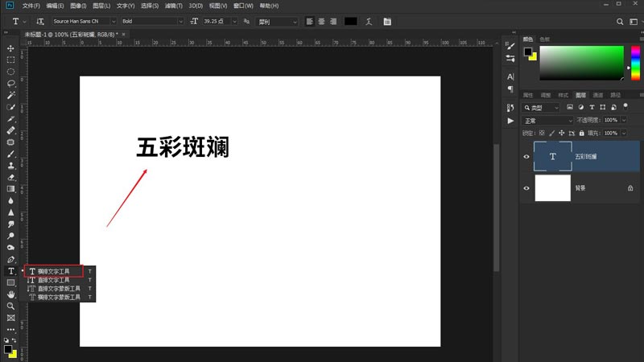Image resolution: width=644 pixels, height=362 pixels.
Task: Open the anti-aliasing dropdown
Action: pos(277,22)
